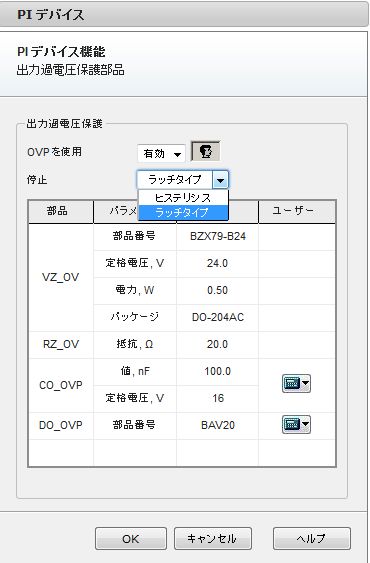This screenshot has width=370, height=563.
Task: Open the calculator icon in CO_OVP row
Action: point(296,384)
